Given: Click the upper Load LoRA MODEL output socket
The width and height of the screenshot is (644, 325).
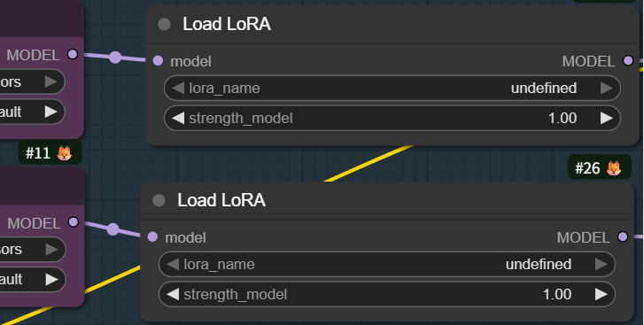Looking at the screenshot, I should 628,61.
